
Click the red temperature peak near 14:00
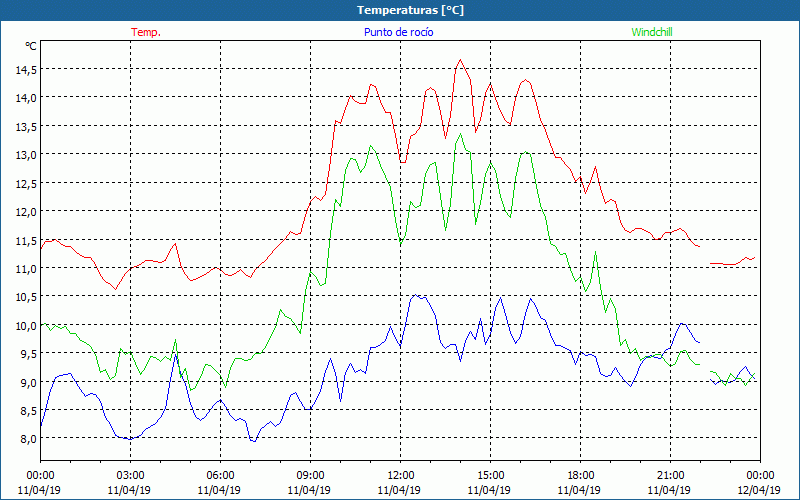click(x=460, y=60)
